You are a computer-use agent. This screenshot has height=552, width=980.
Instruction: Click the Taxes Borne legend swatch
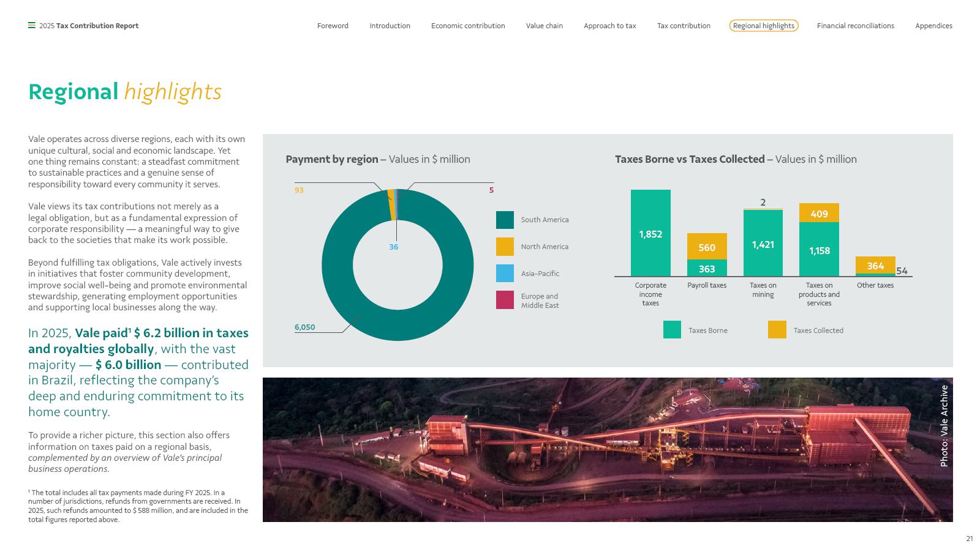(x=672, y=330)
